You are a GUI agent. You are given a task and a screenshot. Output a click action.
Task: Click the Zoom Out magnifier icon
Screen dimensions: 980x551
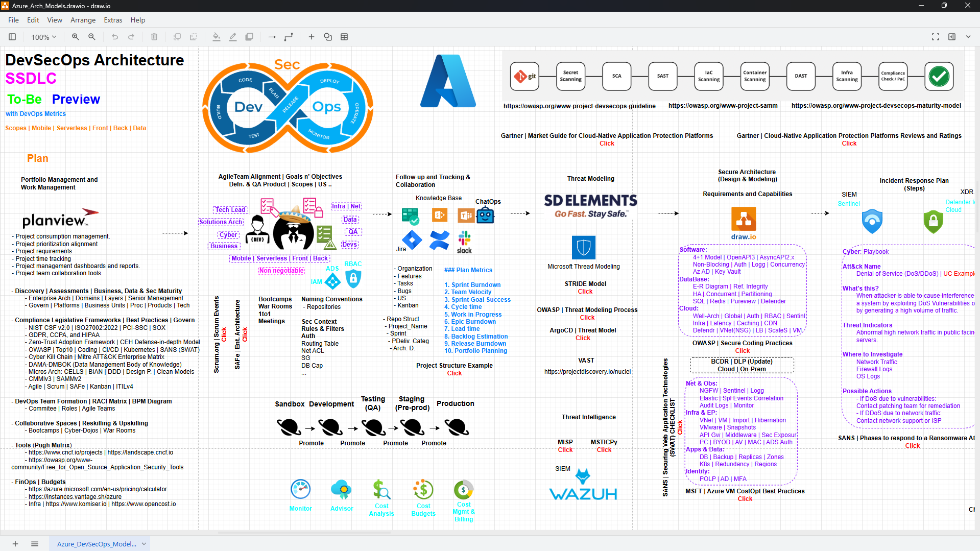click(x=92, y=37)
